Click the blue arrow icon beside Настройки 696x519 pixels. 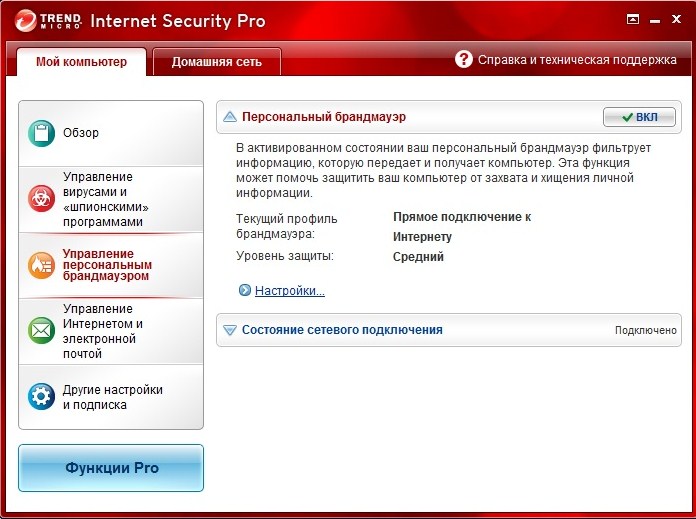(x=244, y=291)
